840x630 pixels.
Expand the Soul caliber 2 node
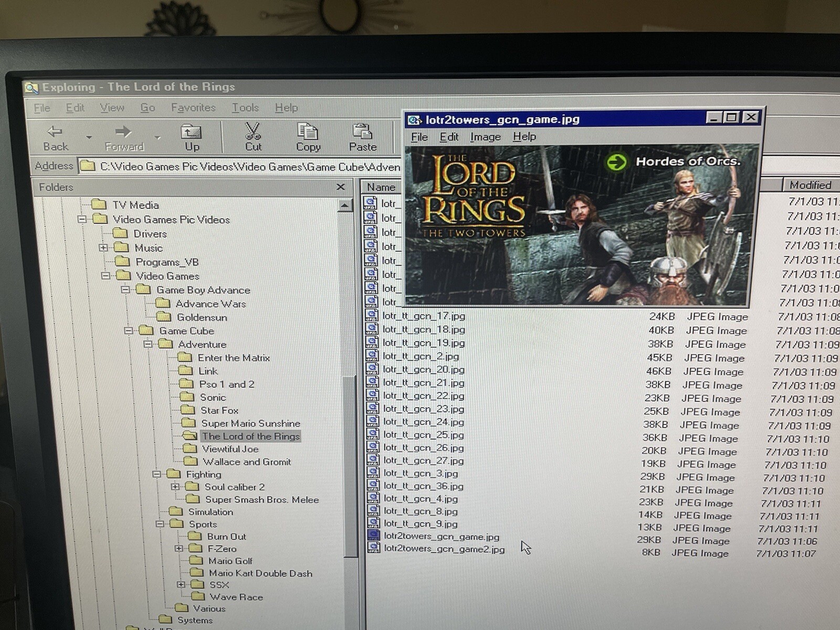coord(175,487)
